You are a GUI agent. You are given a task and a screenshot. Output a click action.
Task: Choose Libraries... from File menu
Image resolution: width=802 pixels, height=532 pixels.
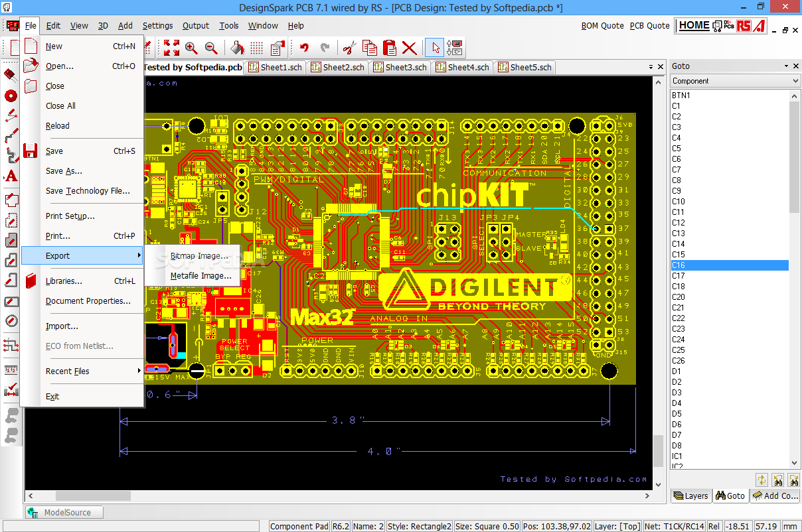coord(82,281)
